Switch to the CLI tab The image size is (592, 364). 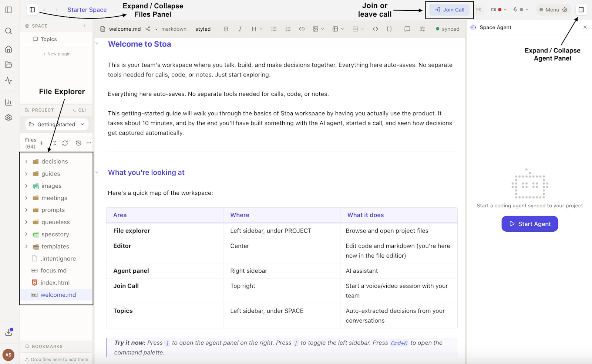(x=79, y=110)
